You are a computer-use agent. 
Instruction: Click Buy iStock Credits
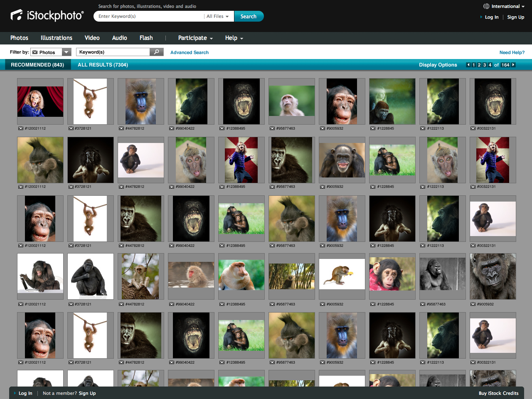(499, 393)
